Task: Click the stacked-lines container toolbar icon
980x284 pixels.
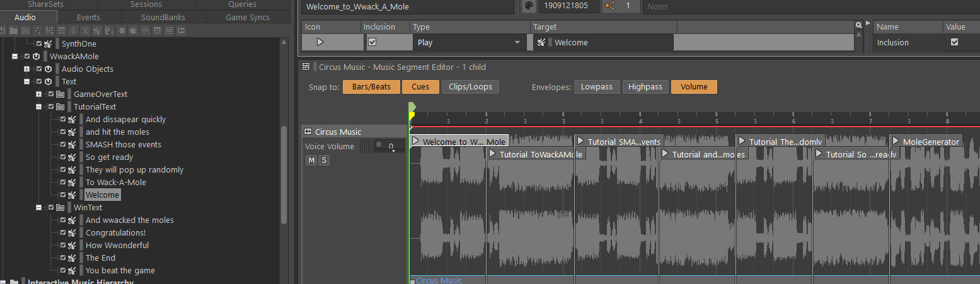Action: coord(61,30)
